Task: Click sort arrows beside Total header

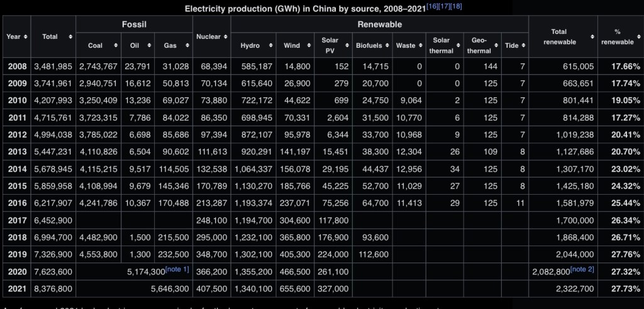Action: (x=70, y=37)
